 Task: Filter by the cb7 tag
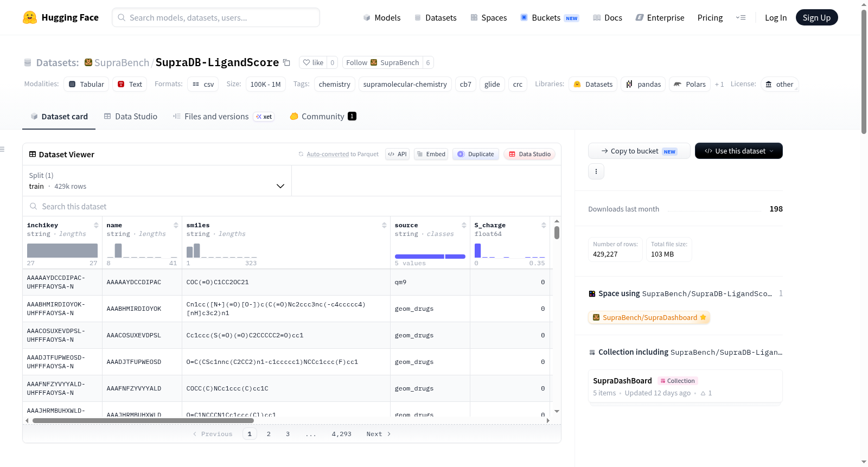pyautogui.click(x=465, y=84)
